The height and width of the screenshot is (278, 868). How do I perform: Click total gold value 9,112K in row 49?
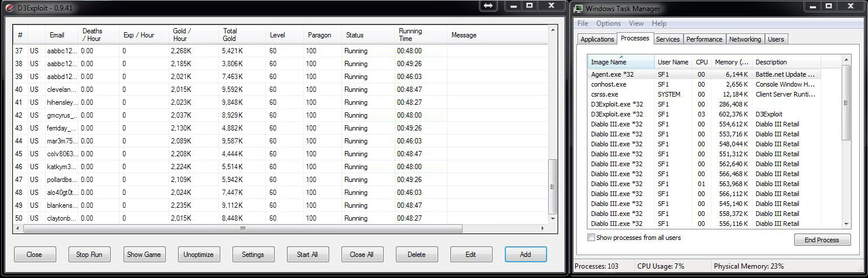(232, 205)
